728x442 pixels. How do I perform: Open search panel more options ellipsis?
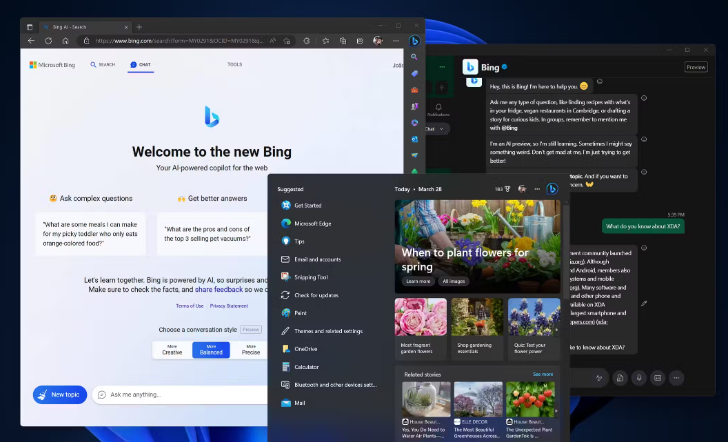tap(537, 189)
